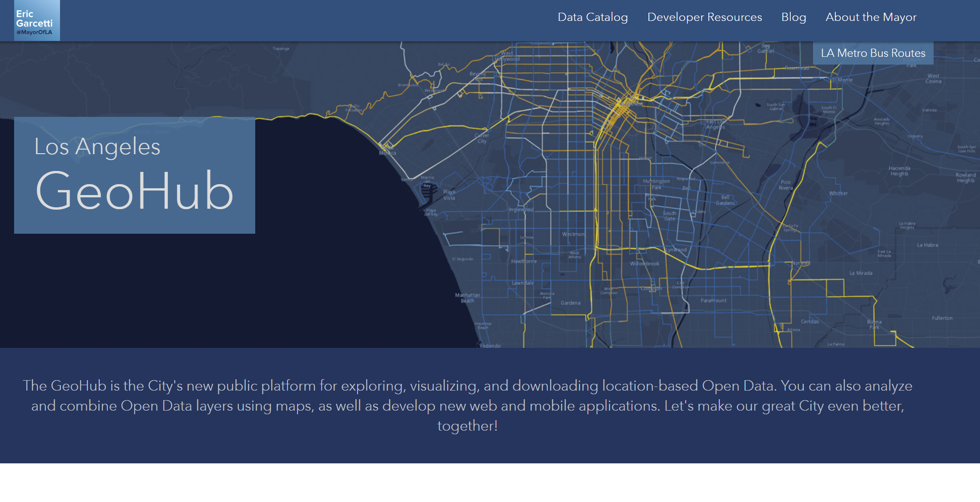This screenshot has width=980, height=502.
Task: Open About the Mayor page
Action: [x=871, y=17]
